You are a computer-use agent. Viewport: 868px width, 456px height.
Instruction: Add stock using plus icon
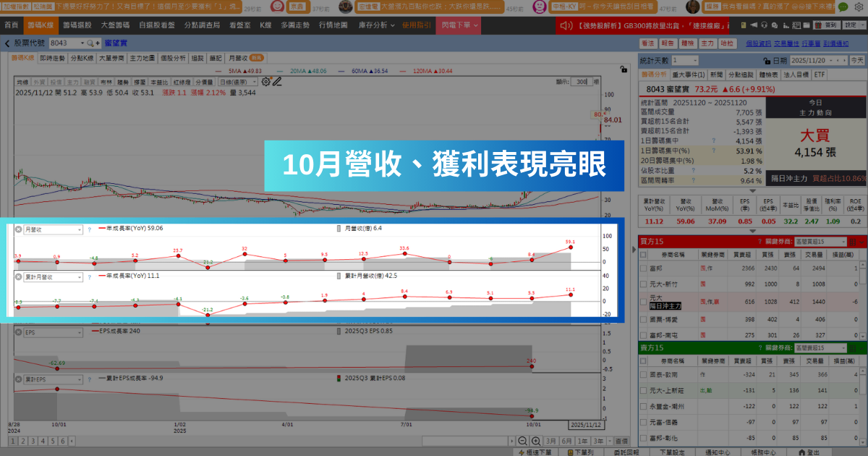(x=97, y=43)
